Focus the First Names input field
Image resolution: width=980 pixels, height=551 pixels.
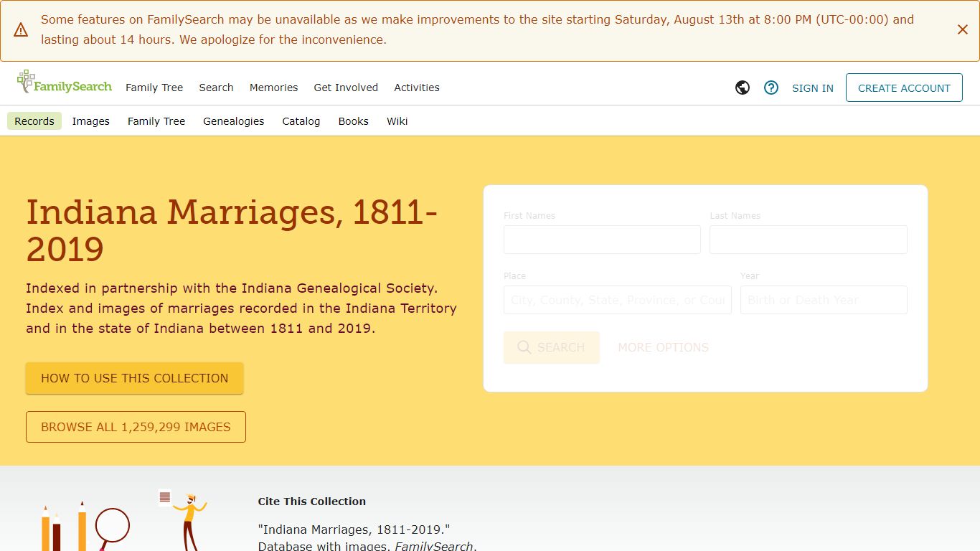(x=602, y=240)
